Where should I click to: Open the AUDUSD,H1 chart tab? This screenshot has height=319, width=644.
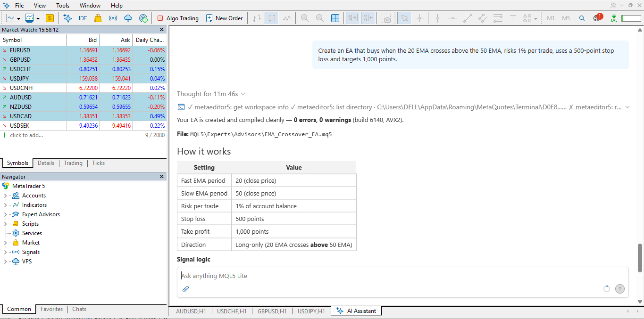pyautogui.click(x=191, y=311)
